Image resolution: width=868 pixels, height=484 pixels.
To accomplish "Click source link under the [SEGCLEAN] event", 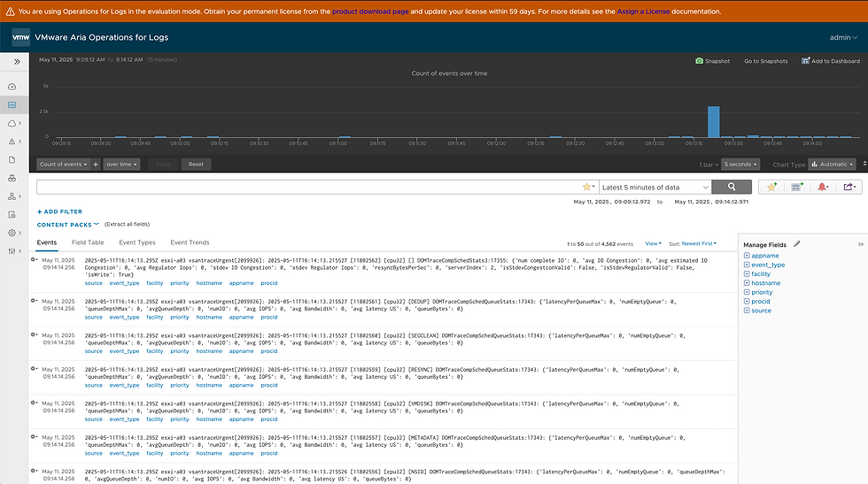I will (x=94, y=350).
